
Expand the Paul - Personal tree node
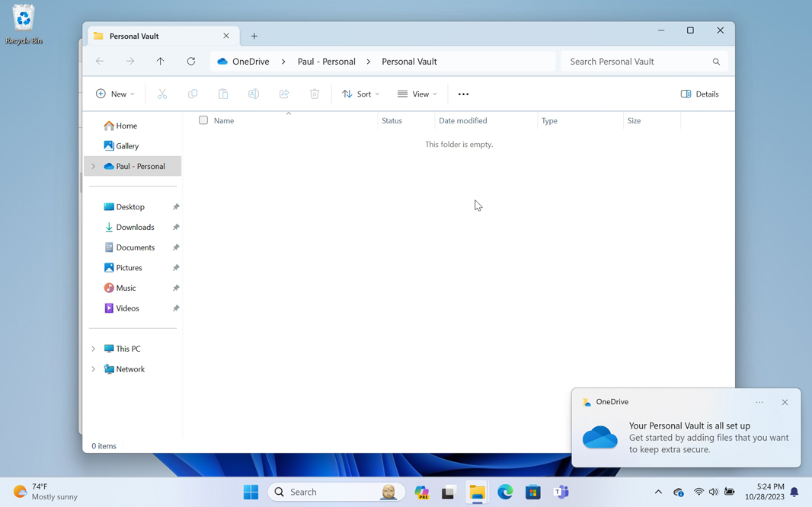pos(94,166)
